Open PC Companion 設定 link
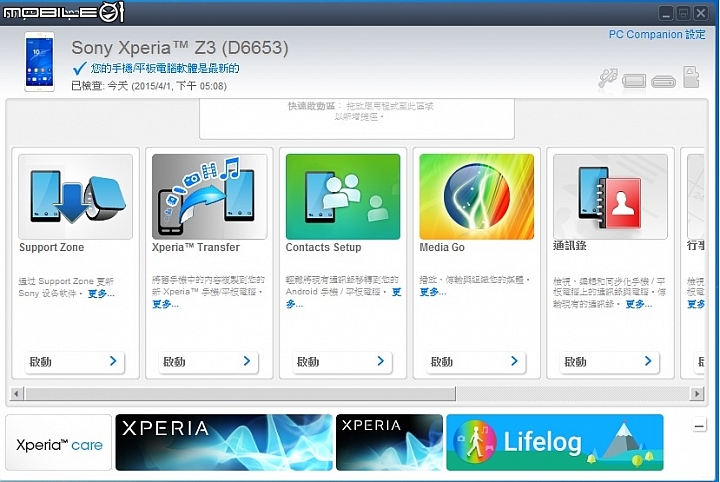 coord(657,34)
